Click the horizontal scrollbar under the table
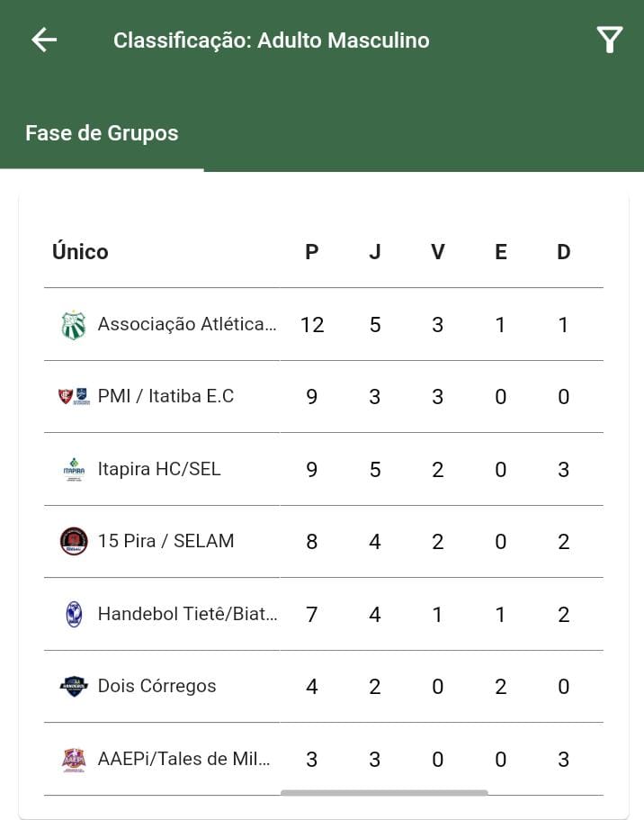644x820 pixels. pyautogui.click(x=384, y=793)
